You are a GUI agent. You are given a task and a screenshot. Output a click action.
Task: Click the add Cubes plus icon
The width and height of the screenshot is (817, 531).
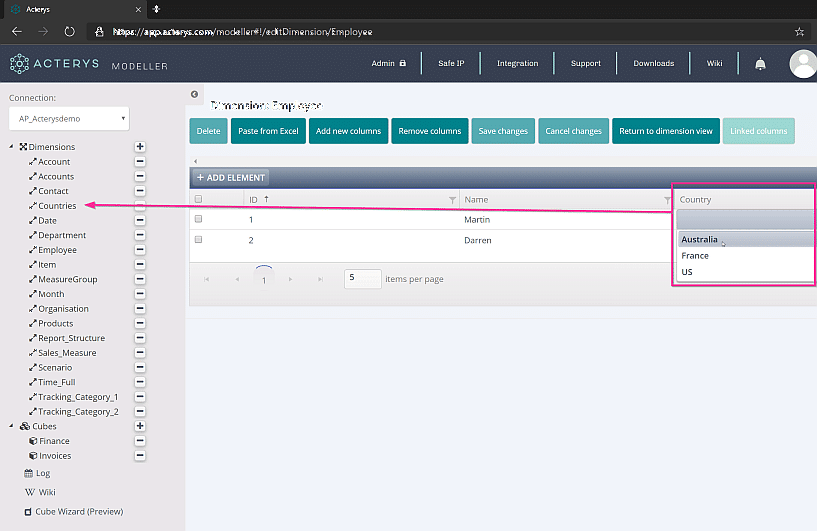[140, 426]
